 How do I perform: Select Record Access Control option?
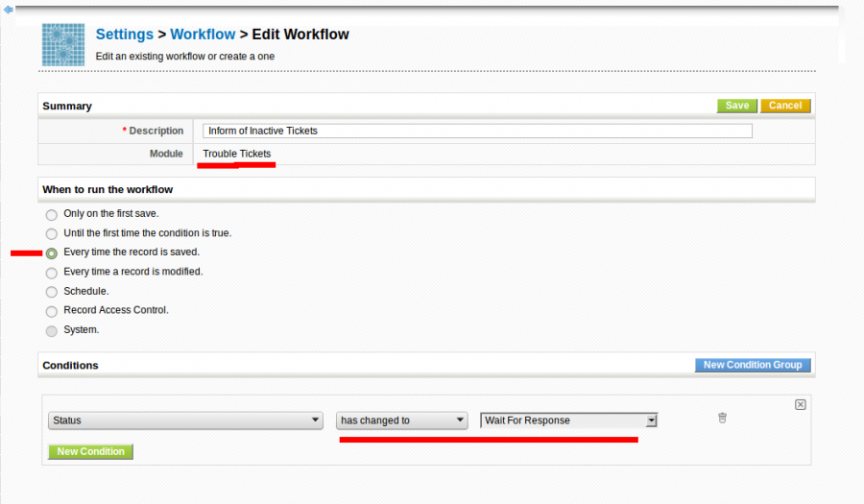tap(52, 311)
